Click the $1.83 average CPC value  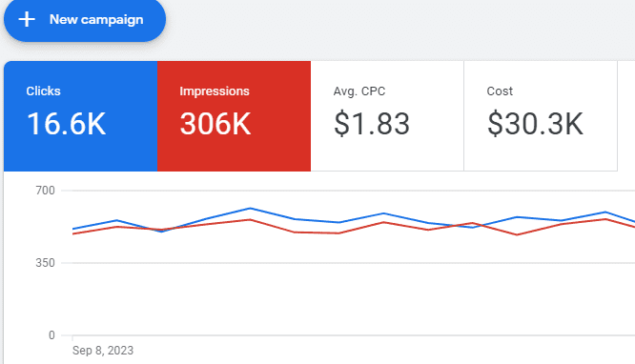(x=372, y=124)
